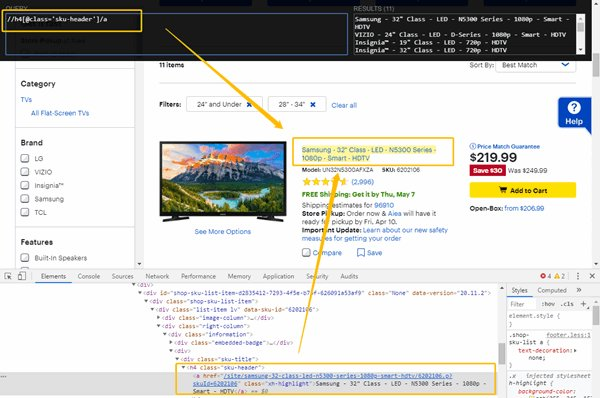Screen dimensions: 600x398
Task: Click the sidebar scroll down arrow
Action: point(139,264)
